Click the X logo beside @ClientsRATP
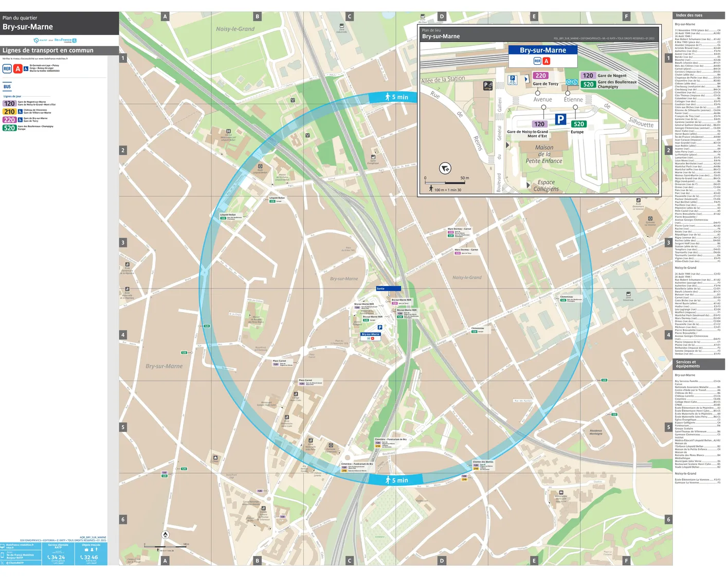Viewport: 728px width, 577px height. click(x=3, y=563)
